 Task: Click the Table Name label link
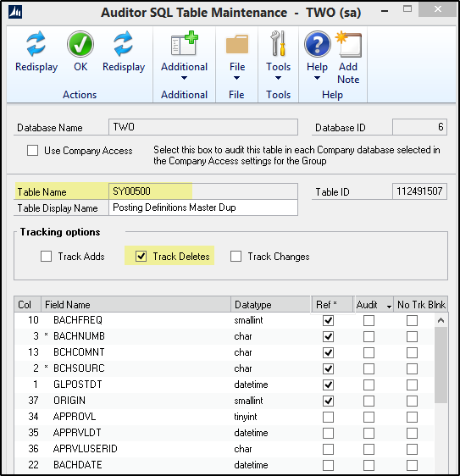tap(42, 192)
